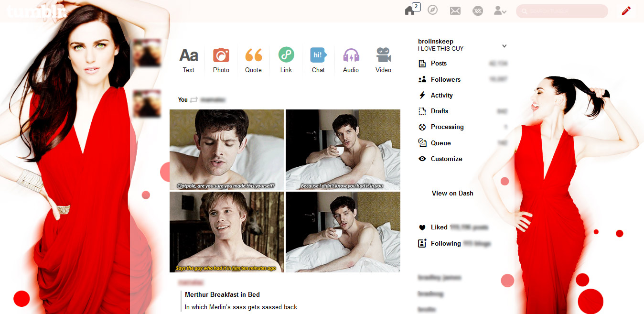
Task: Expand the brolinskeep blog chevron
Action: tap(504, 46)
